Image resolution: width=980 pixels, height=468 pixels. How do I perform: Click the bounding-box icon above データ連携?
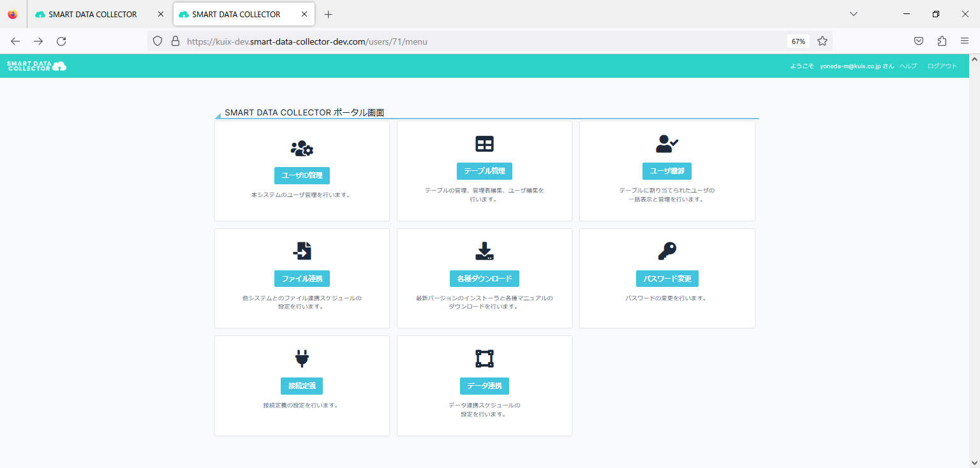(484, 359)
